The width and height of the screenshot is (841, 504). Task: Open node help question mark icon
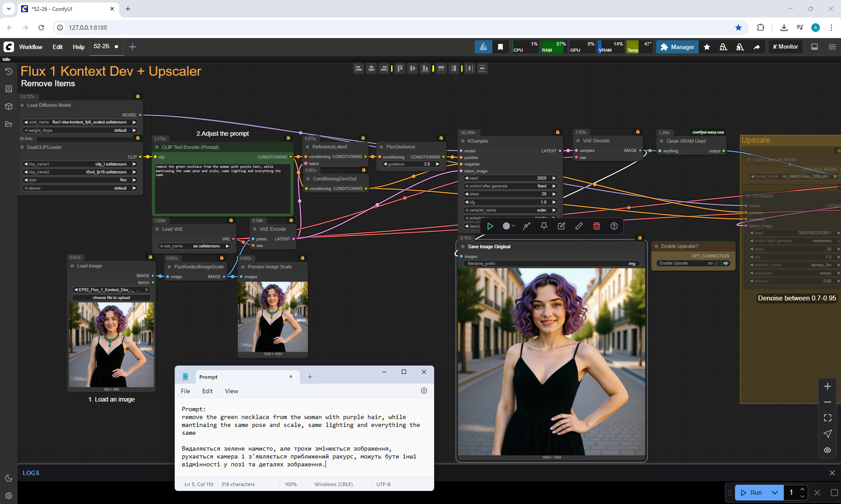[614, 226]
